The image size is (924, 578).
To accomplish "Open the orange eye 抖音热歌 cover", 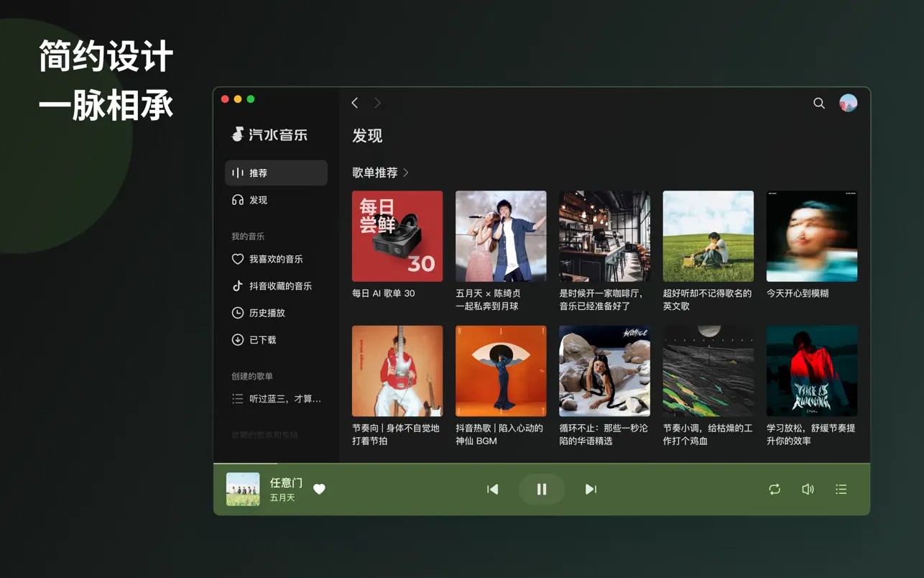I will pyautogui.click(x=501, y=371).
